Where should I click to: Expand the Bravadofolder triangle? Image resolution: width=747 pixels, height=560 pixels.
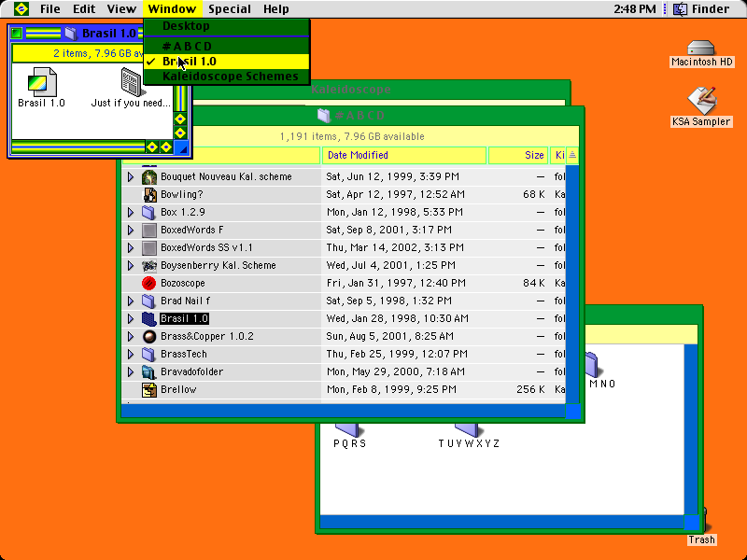click(131, 371)
